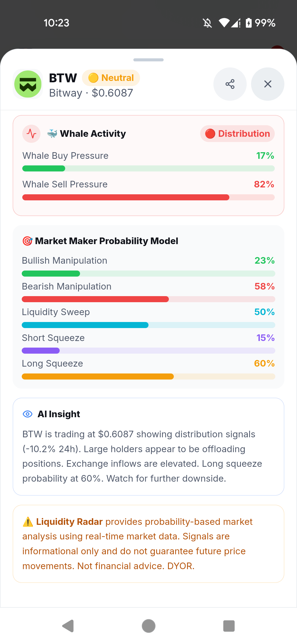Tap the Liquidity Sweep progress bar

[148, 325]
